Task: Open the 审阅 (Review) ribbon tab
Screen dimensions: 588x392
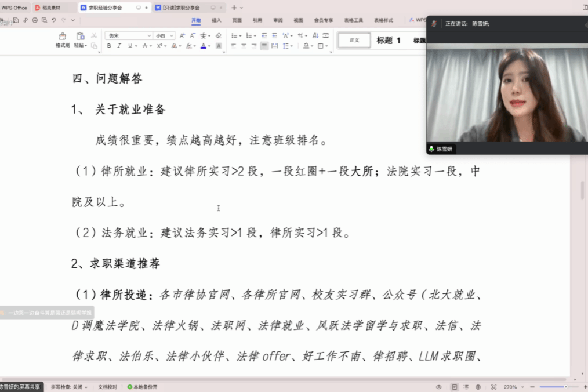Action: tap(278, 20)
